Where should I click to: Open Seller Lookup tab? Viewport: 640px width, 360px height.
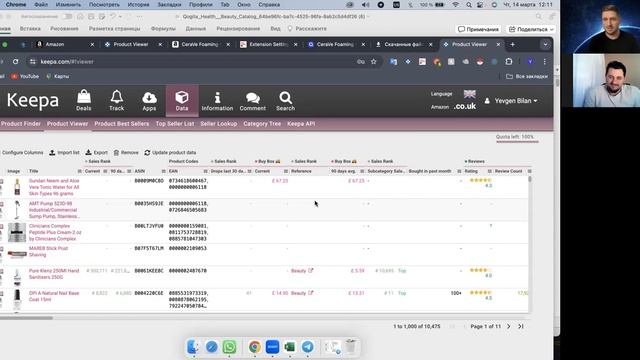click(218, 124)
